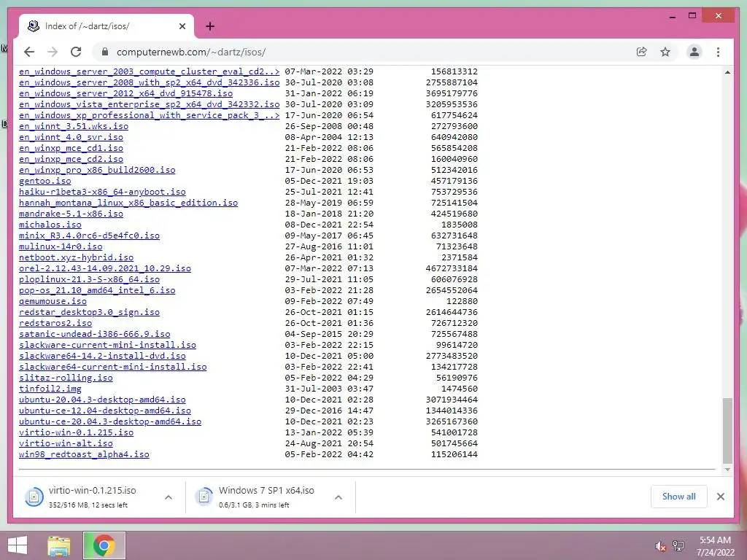
Task: Share this page from the address bar
Action: tap(642, 52)
